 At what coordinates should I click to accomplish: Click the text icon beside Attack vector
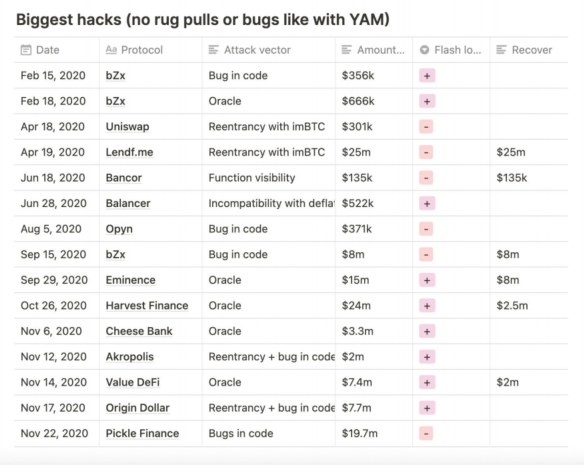(213, 50)
